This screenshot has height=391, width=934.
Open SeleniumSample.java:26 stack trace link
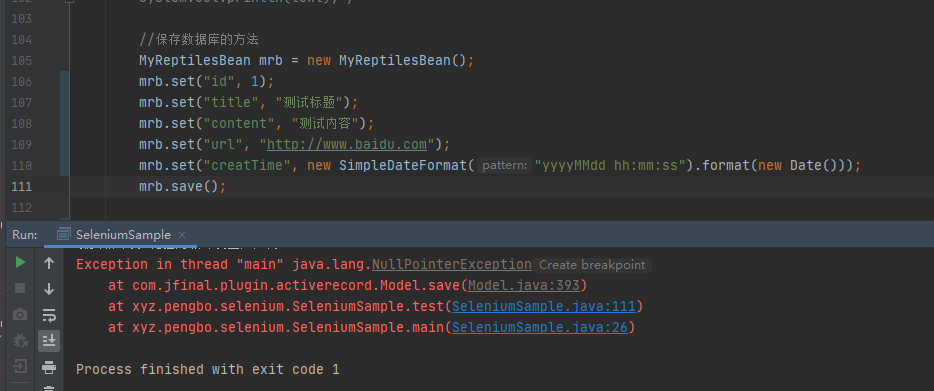coord(540,327)
